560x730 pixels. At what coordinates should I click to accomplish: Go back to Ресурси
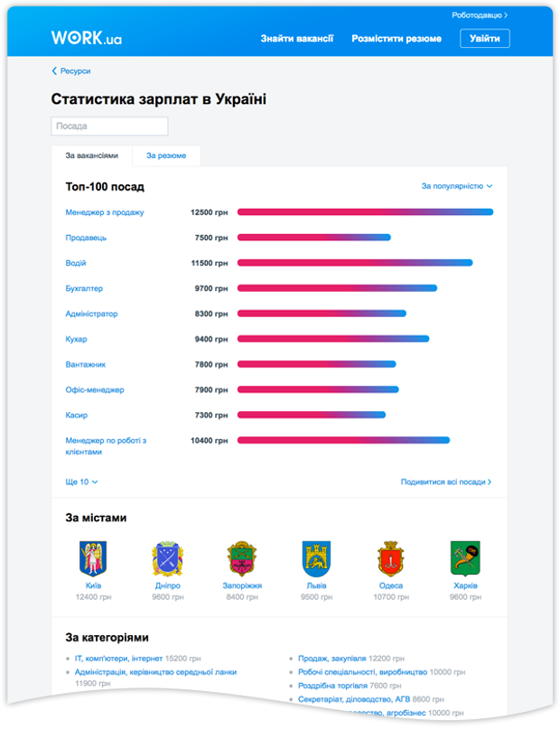click(x=71, y=70)
